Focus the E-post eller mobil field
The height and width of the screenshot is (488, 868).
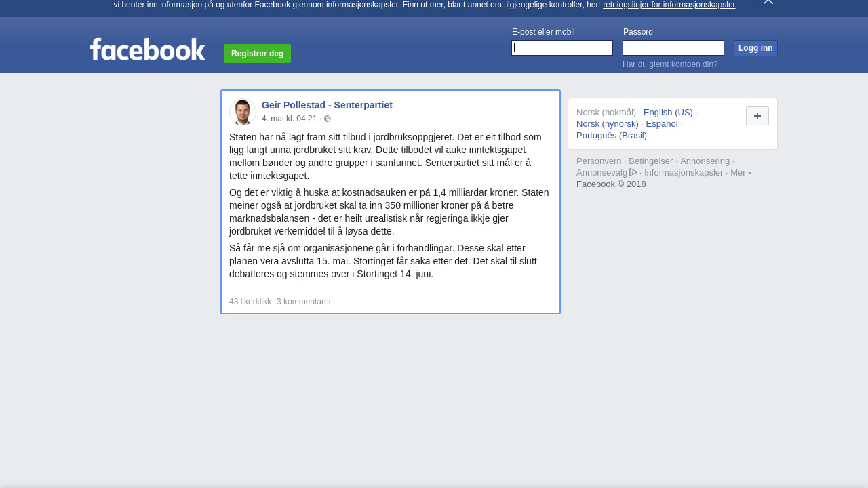(562, 47)
